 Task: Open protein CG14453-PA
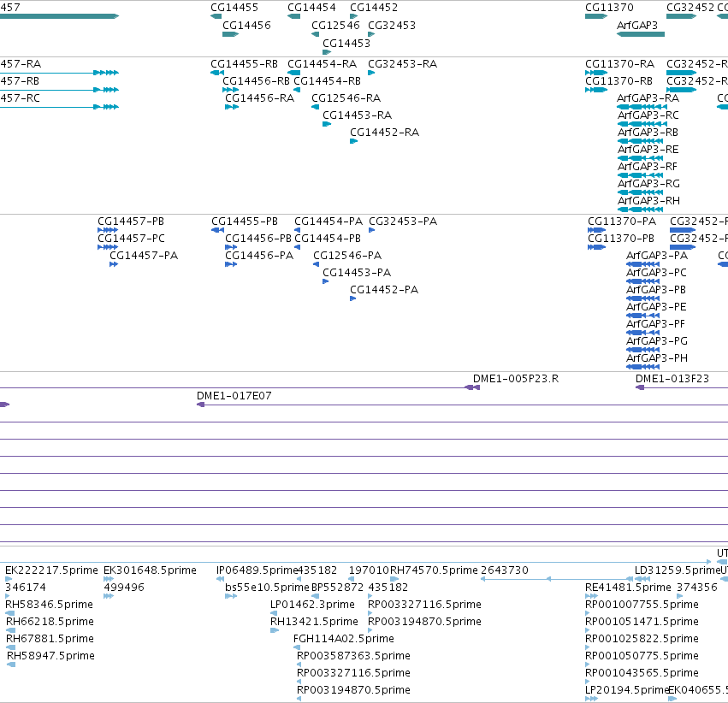pyautogui.click(x=357, y=273)
